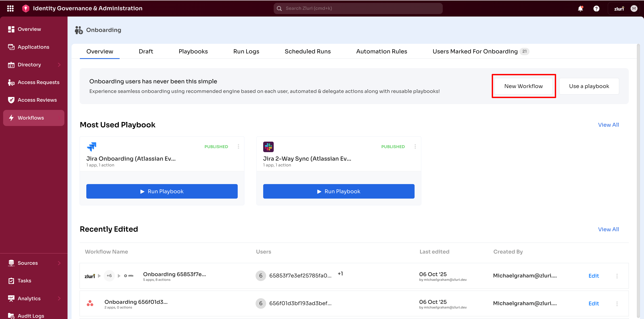
Task: Select Applications in the left sidebar
Action: (x=33, y=47)
